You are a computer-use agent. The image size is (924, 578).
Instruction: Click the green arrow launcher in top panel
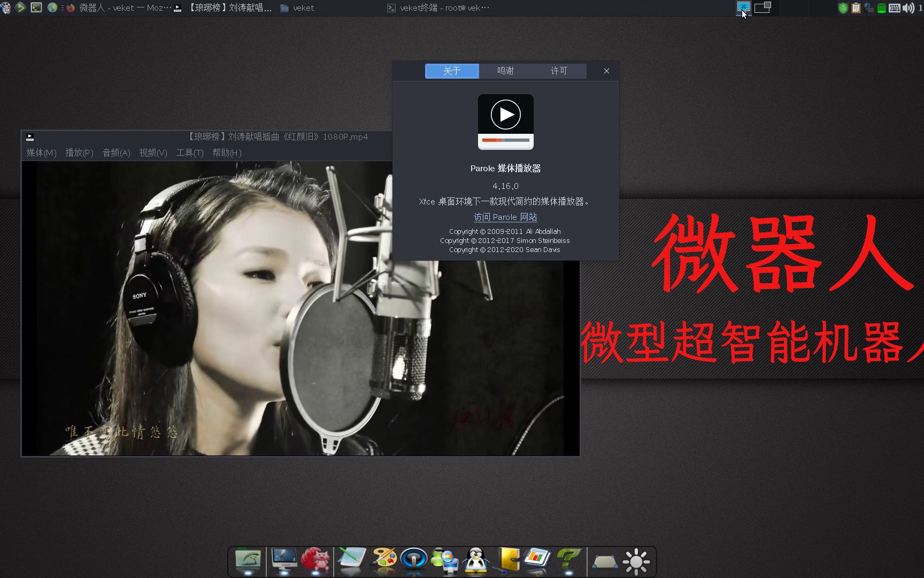20,7
